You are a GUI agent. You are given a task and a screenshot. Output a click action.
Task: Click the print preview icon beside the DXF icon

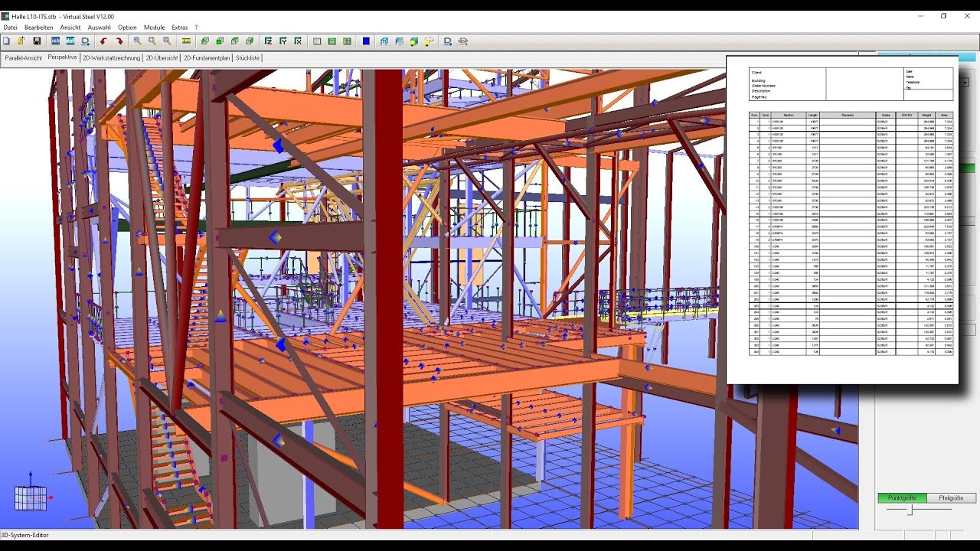click(x=86, y=41)
